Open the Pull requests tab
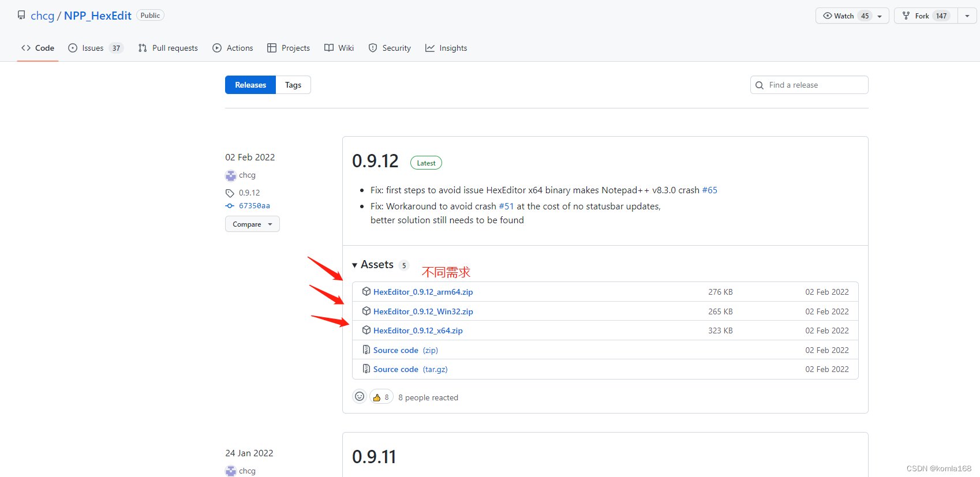980x477 pixels. tap(168, 48)
